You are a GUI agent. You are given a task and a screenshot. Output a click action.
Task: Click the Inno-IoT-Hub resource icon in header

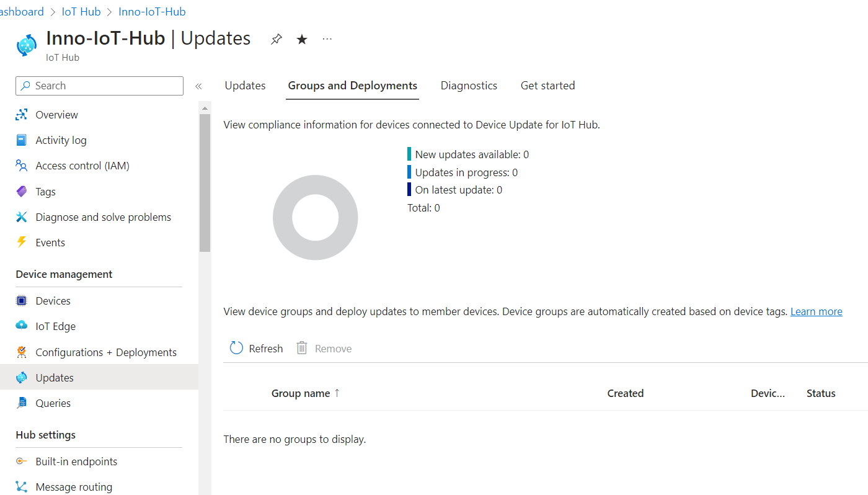coord(27,46)
